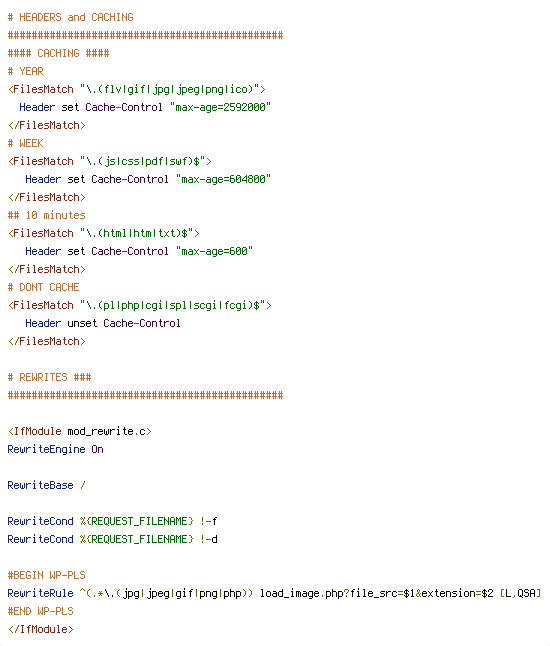The width and height of the screenshot is (550, 646).
Task: Click the max-age=2592000 value
Action: (220, 107)
